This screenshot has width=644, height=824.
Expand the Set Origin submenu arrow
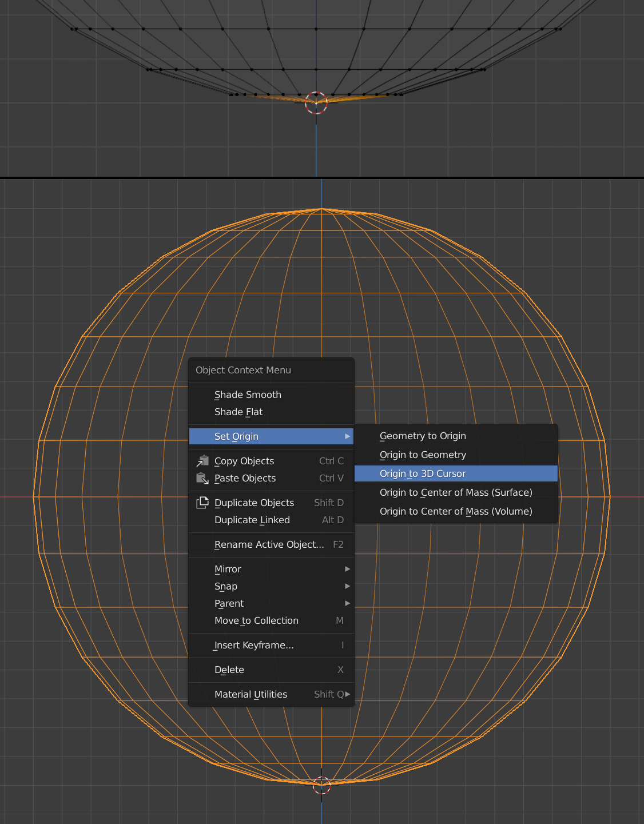tap(347, 436)
